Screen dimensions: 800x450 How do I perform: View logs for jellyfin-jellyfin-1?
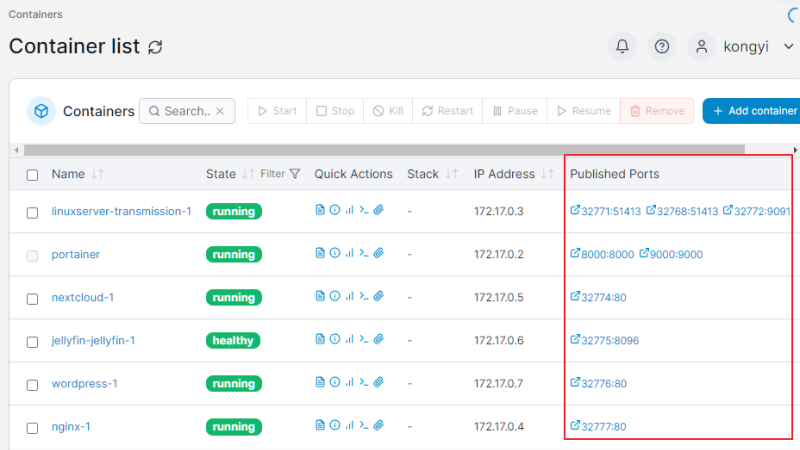click(320, 339)
